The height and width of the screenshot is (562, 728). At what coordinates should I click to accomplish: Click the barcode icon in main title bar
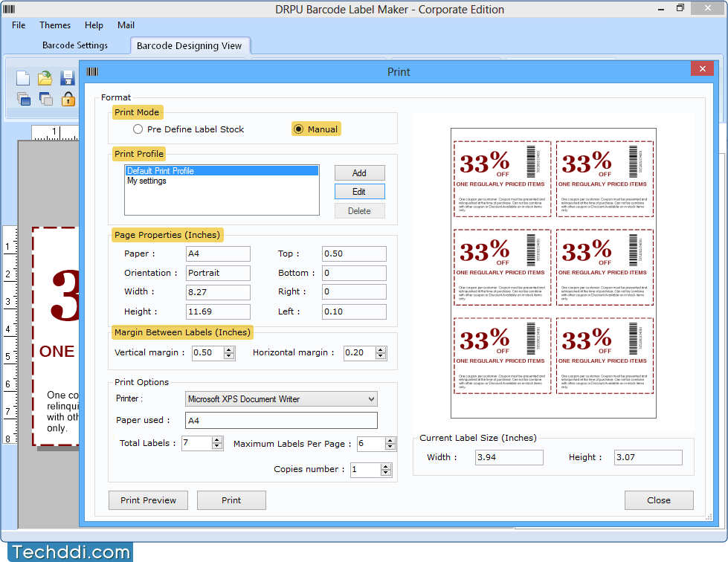coord(9,9)
